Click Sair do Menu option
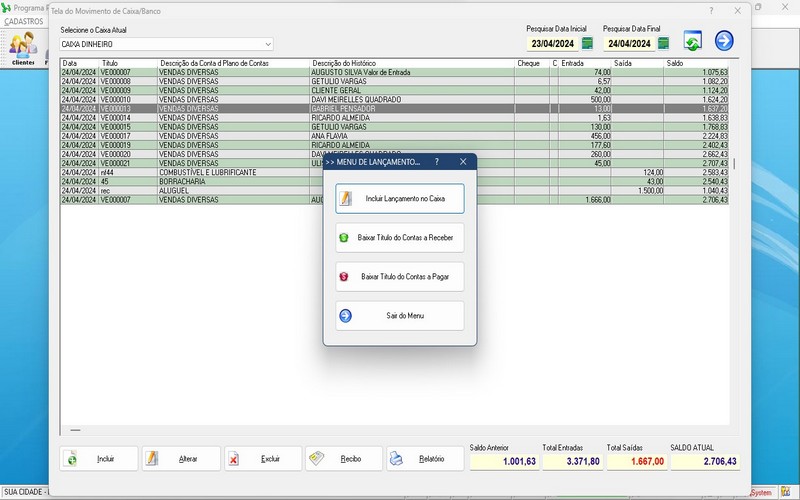 pyautogui.click(x=400, y=315)
